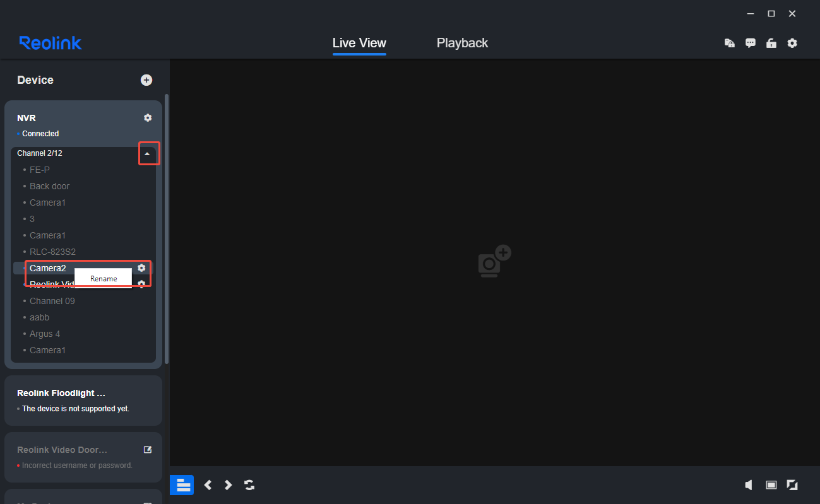Click the files with padlock icon
820x504 pixels.
click(x=730, y=43)
